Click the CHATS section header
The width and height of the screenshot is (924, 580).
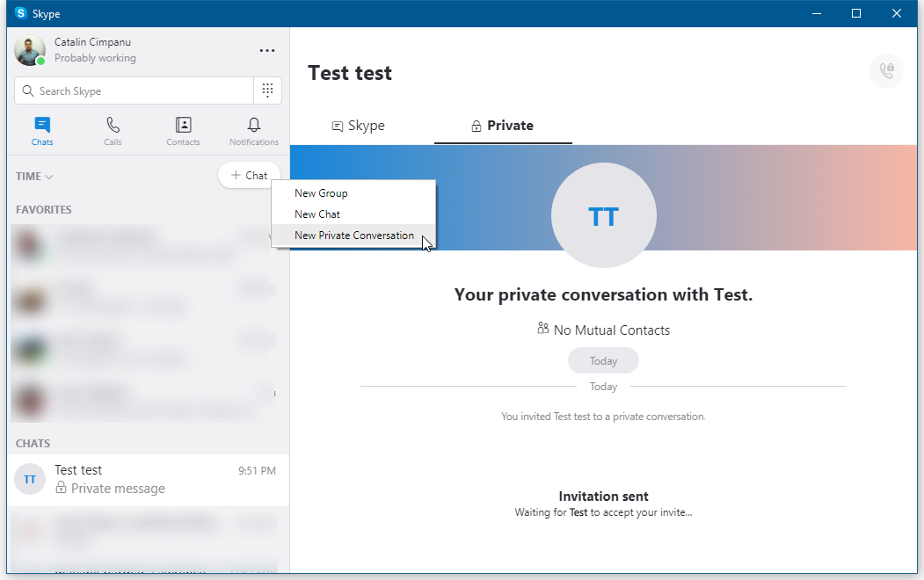33,444
